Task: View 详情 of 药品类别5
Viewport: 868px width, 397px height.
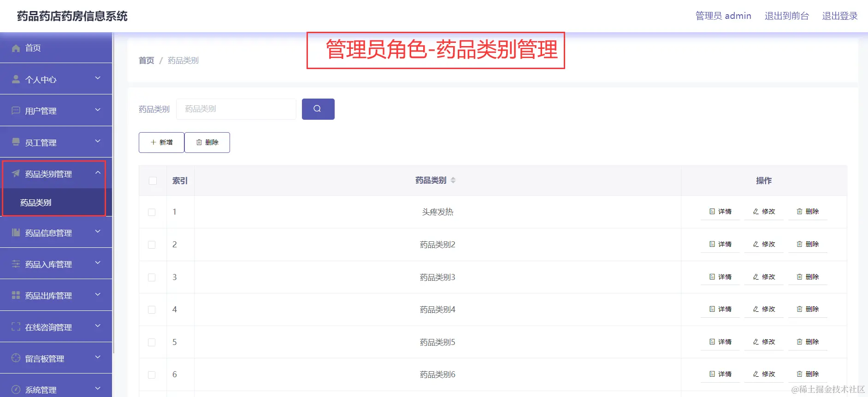Action: (x=720, y=342)
